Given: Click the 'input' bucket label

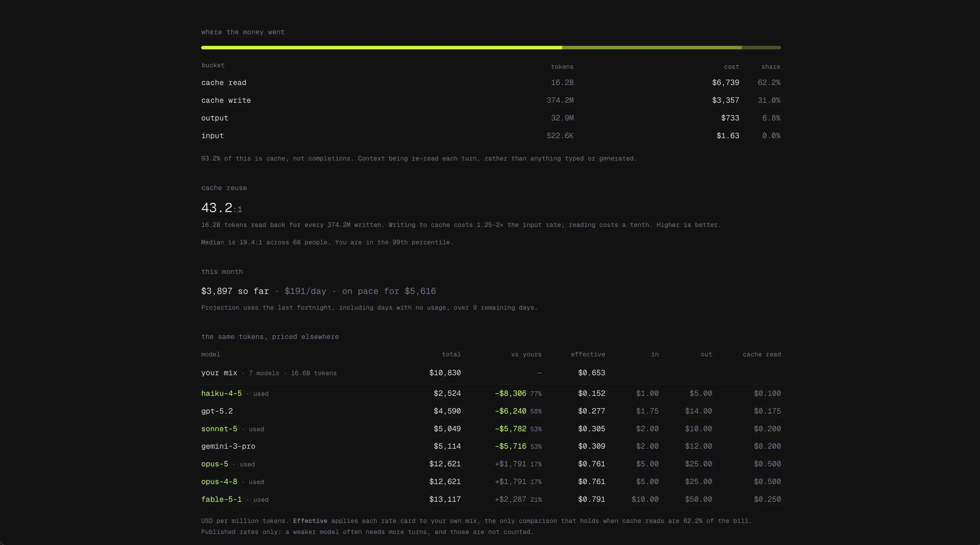Looking at the screenshot, I should (212, 136).
